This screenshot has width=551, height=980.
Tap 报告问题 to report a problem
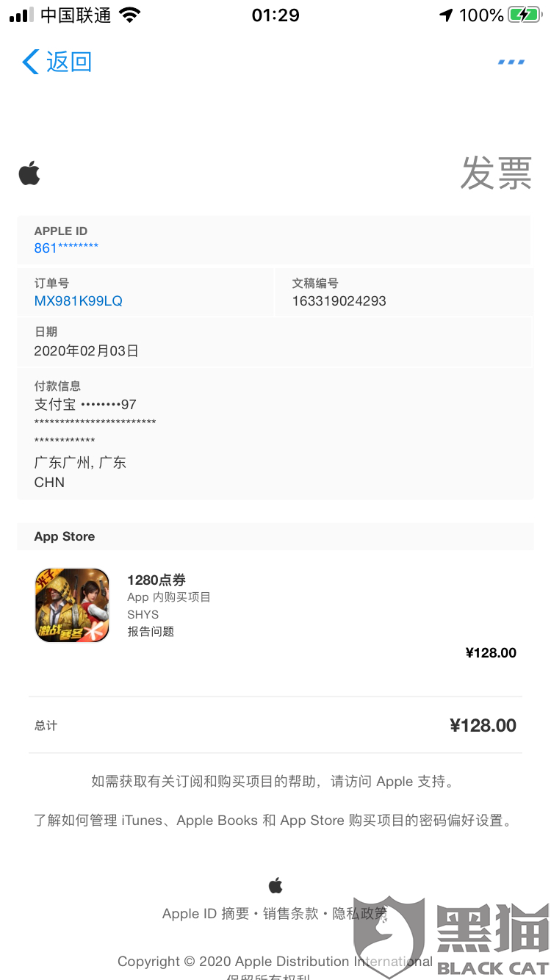151,631
